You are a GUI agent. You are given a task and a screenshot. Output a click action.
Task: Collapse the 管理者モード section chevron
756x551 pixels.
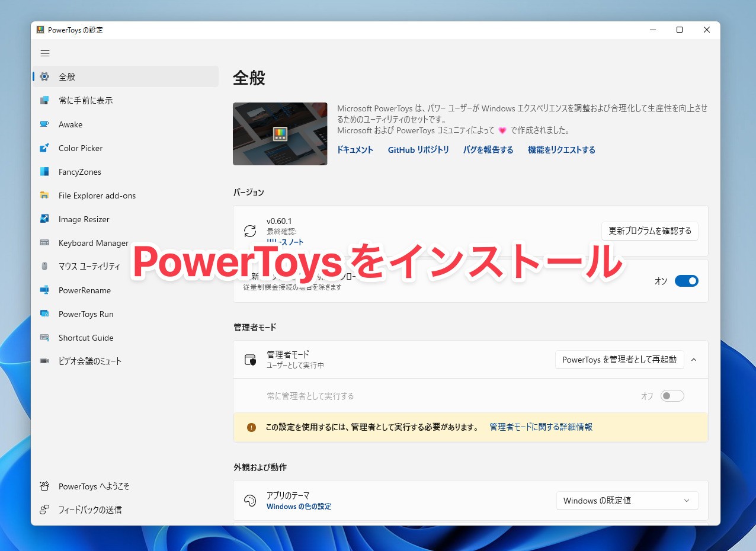694,360
